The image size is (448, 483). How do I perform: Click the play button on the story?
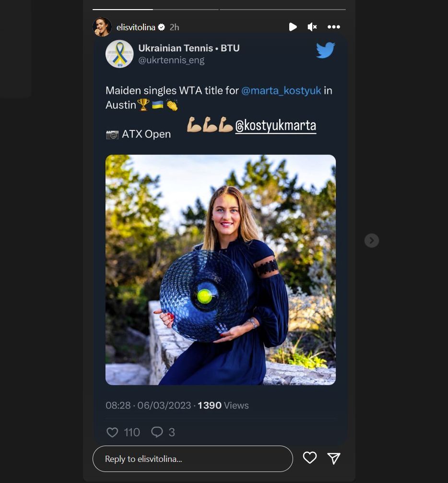pos(293,27)
